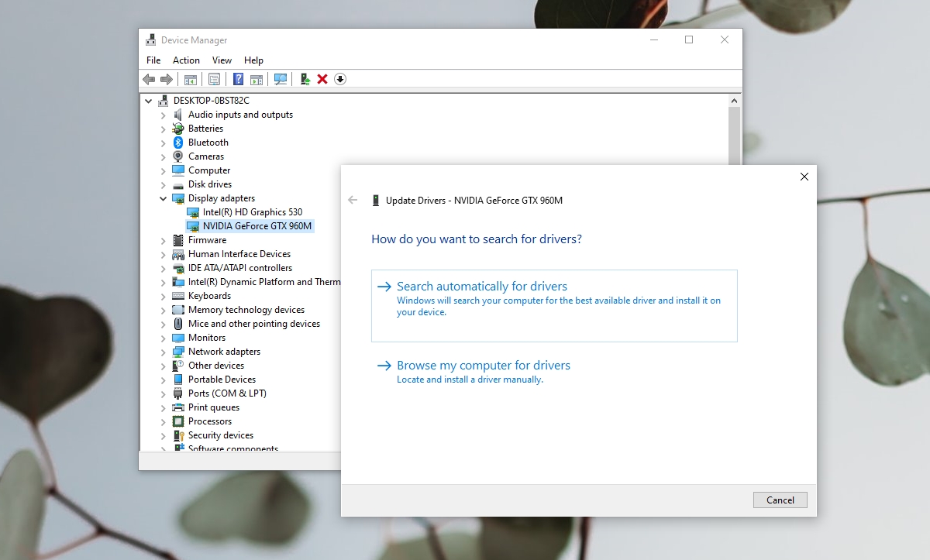Click the Help icon with question mark
This screenshot has height=560, width=930.
pyautogui.click(x=238, y=78)
